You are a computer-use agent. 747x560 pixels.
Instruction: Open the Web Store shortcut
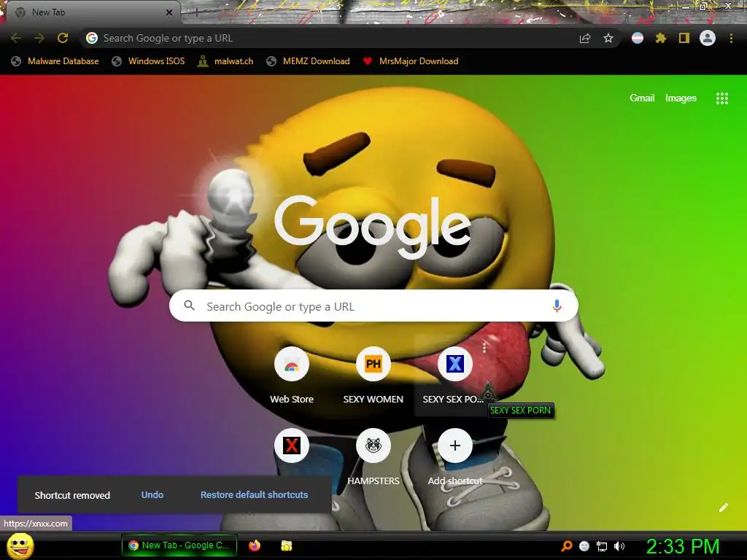click(x=292, y=376)
